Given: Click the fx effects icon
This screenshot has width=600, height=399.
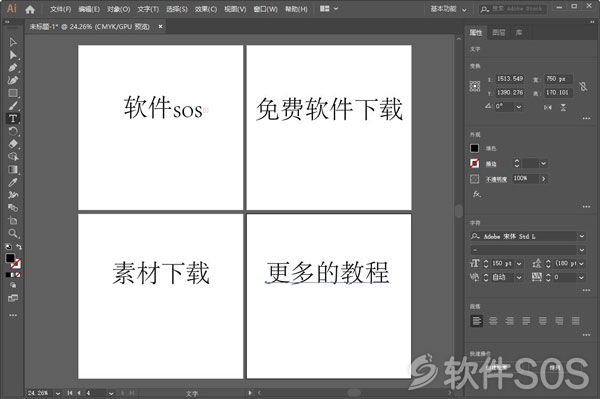Looking at the screenshot, I should [476, 194].
